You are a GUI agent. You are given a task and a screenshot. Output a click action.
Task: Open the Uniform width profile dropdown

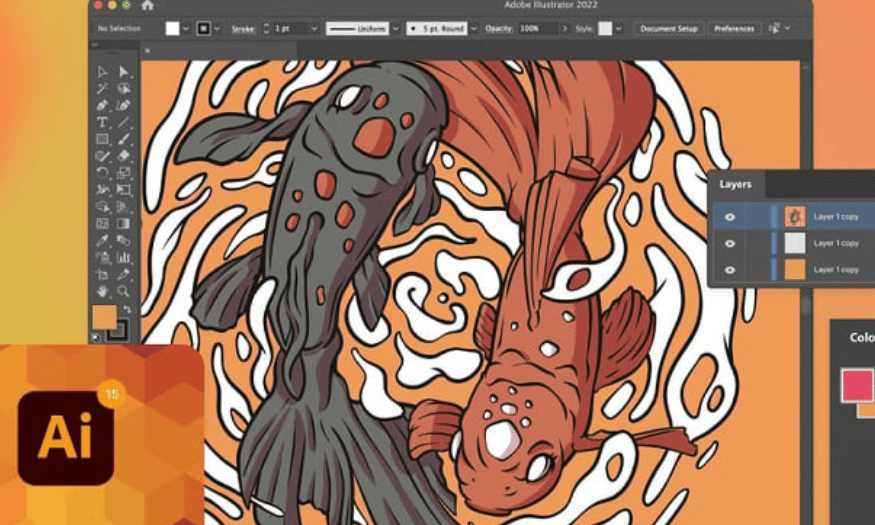tap(396, 28)
